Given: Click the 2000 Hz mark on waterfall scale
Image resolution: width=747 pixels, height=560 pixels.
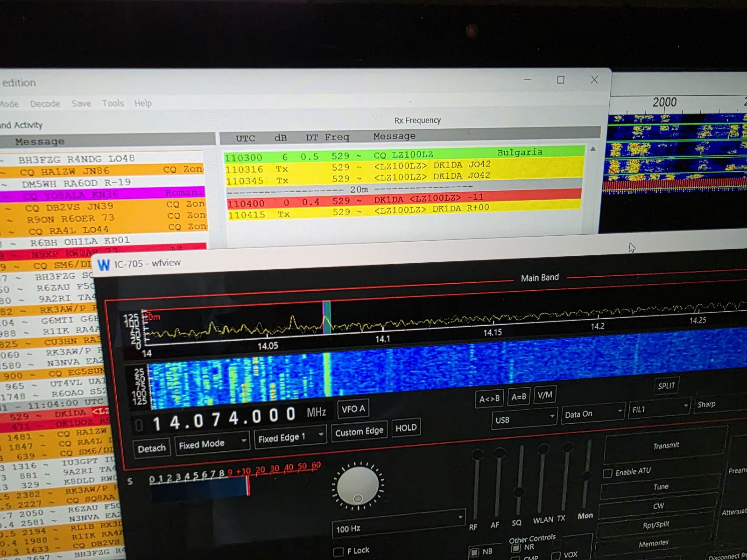Looking at the screenshot, I should click(664, 102).
